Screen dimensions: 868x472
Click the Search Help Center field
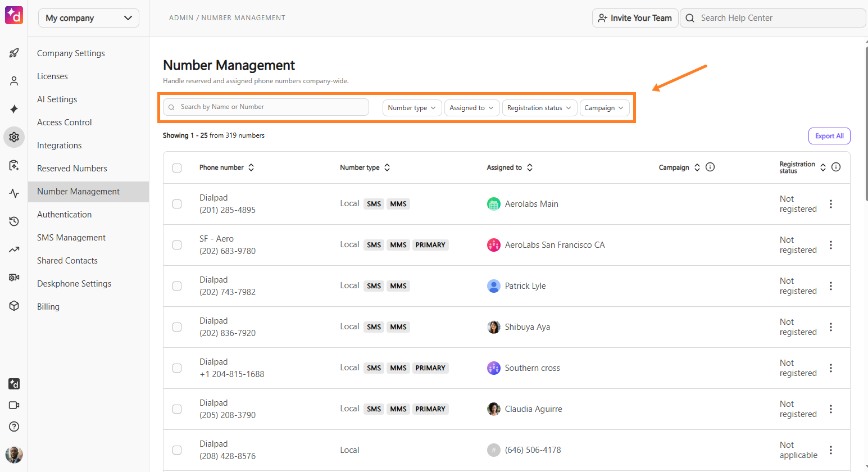773,18
